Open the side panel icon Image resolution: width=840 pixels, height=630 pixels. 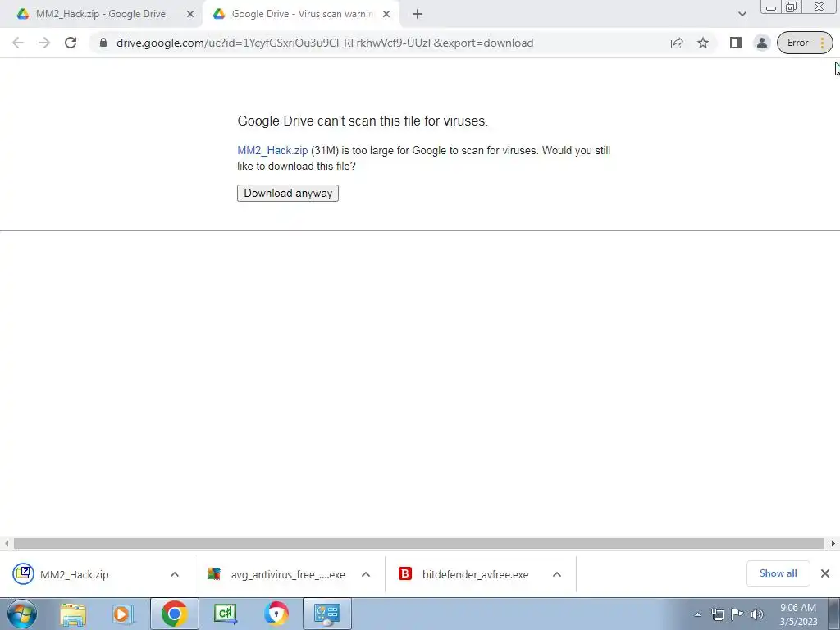coord(736,43)
